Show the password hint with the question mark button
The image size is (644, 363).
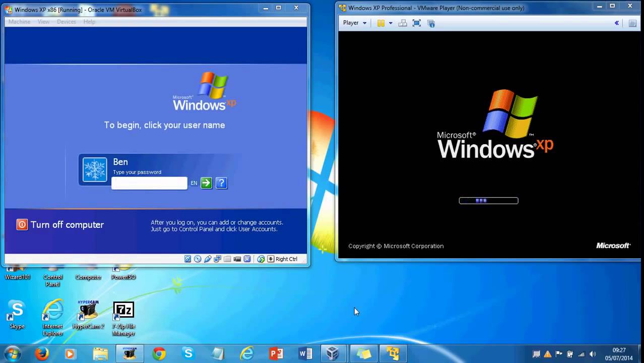coord(221,183)
